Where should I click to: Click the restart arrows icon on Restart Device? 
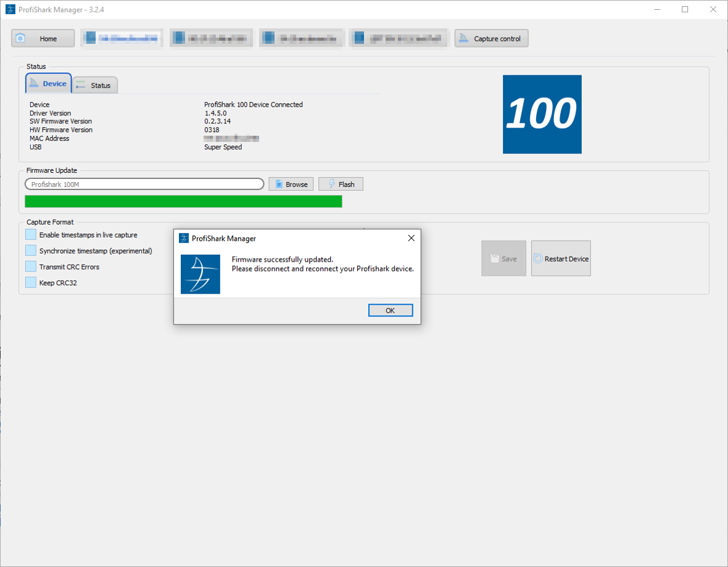tap(539, 258)
